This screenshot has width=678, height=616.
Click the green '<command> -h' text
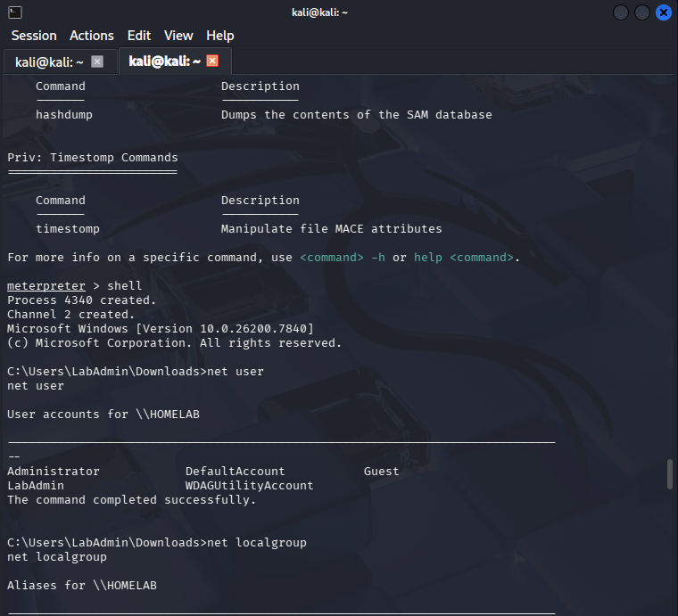coord(343,258)
